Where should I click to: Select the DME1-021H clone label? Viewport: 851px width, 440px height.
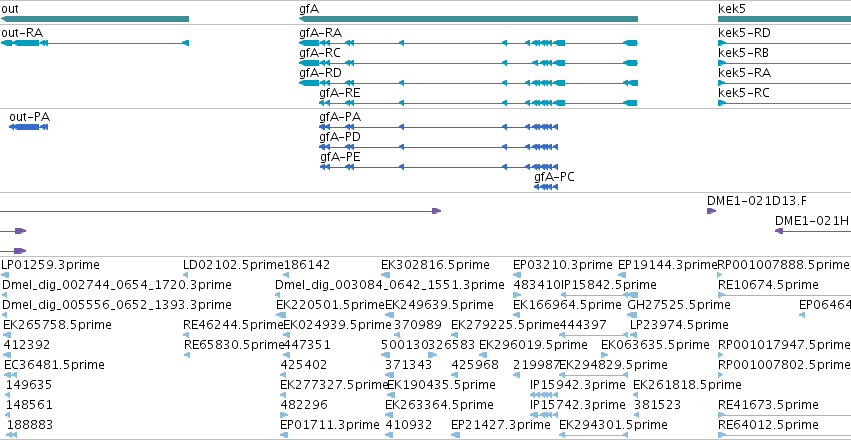click(x=811, y=221)
